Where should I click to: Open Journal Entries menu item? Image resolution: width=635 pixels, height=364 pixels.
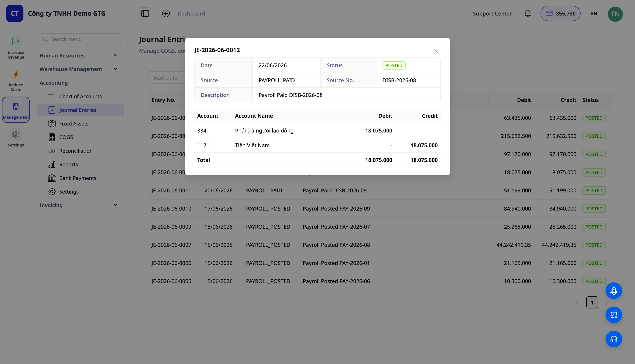pos(80,110)
